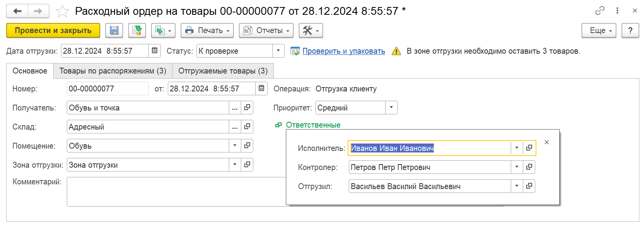This screenshot has height=226, width=644.
Task: Open calendar for shipment date
Action: click(154, 51)
